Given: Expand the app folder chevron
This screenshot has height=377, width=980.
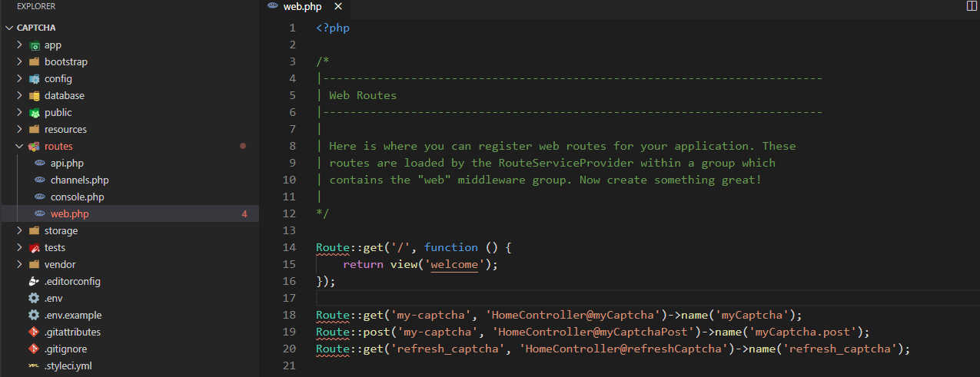Looking at the screenshot, I should click(x=20, y=45).
